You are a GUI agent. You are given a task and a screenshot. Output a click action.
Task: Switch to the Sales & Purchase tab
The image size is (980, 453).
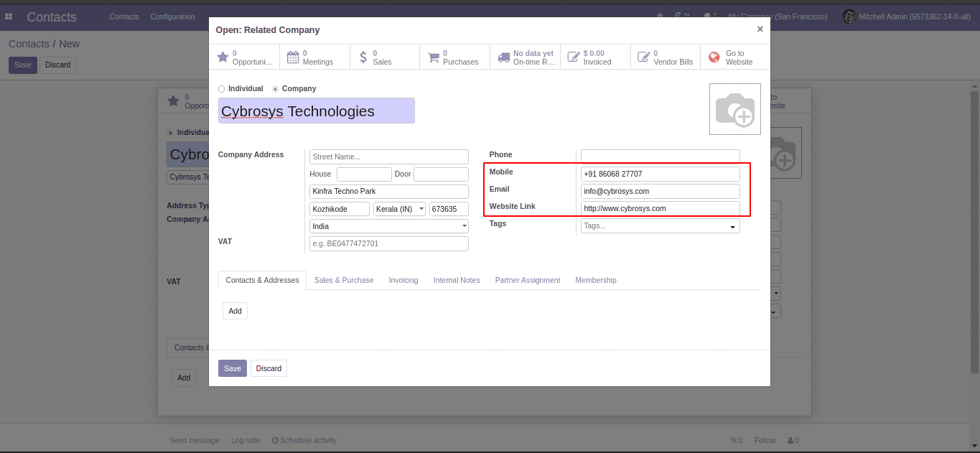pos(344,280)
